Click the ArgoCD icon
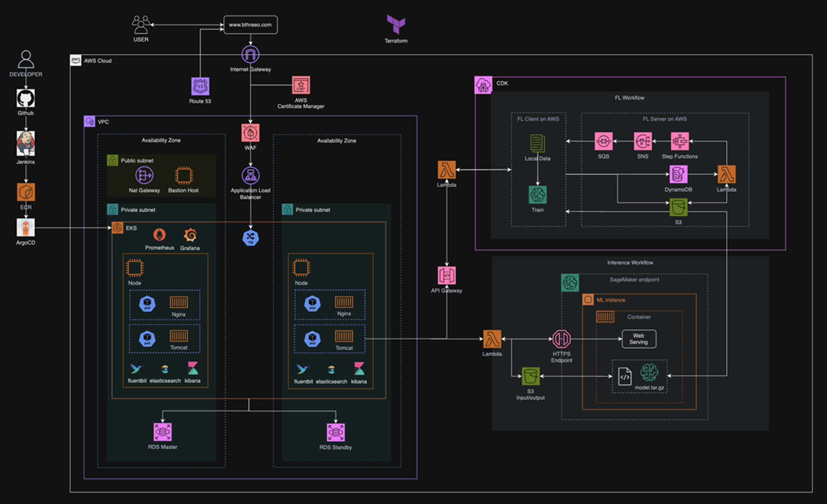This screenshot has width=827, height=504. [26, 227]
